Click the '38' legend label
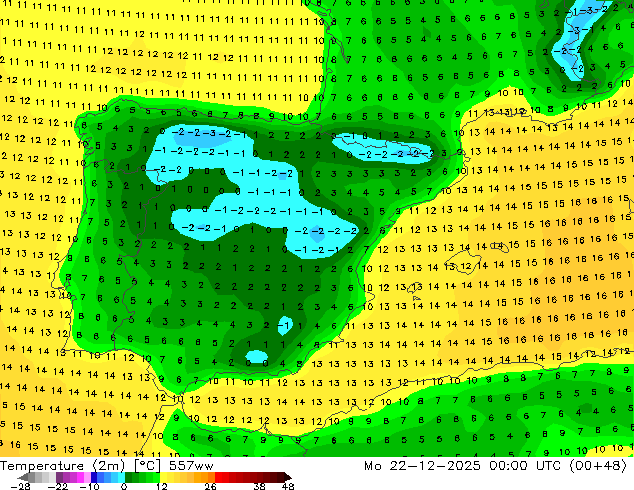Image resolution: width=634 pixels, height=490 pixels. tap(260, 486)
